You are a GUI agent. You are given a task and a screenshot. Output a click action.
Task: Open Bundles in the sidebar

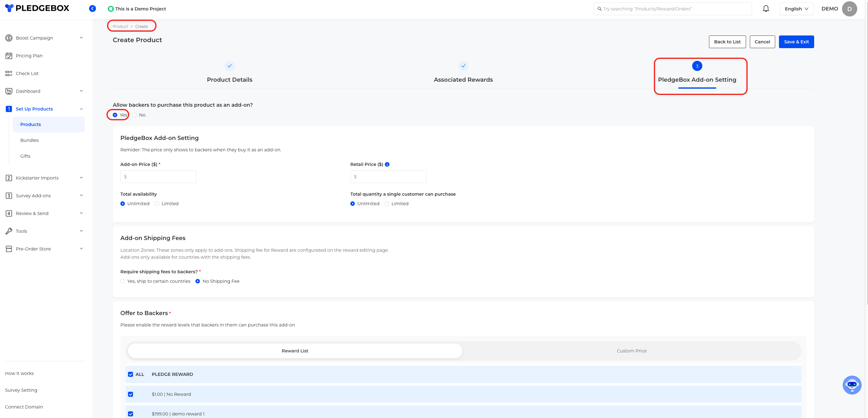pyautogui.click(x=29, y=141)
